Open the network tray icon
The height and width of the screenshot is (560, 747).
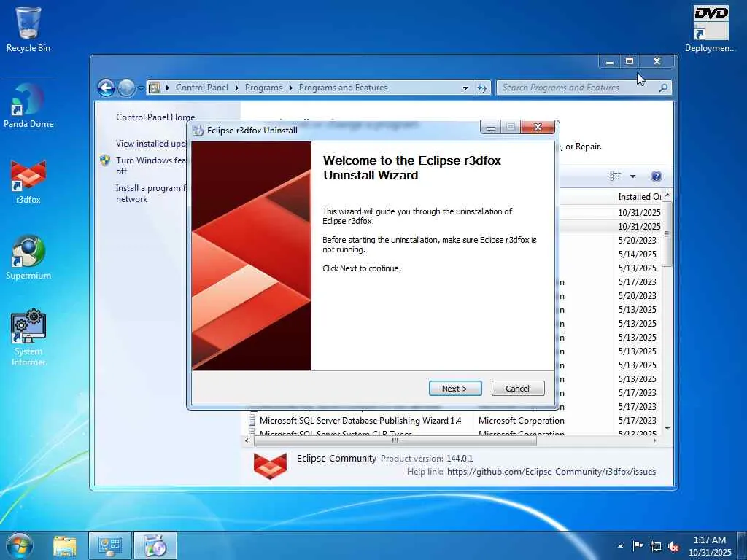click(x=656, y=546)
